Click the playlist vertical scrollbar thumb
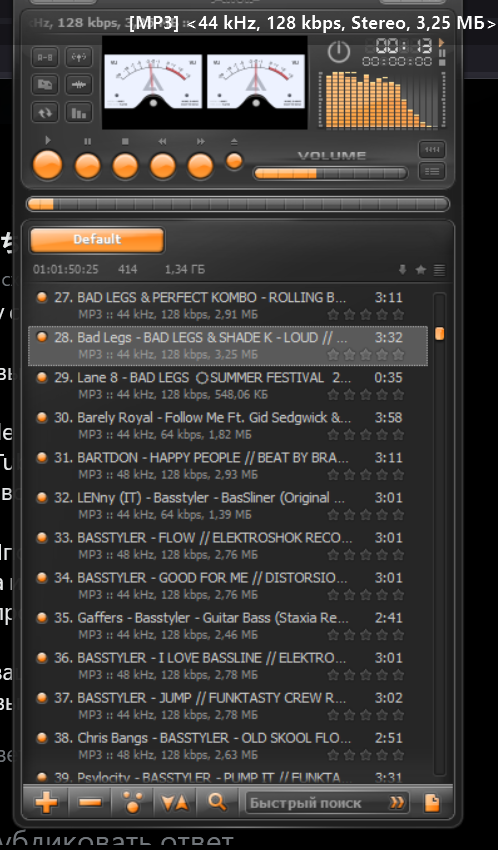 [x=439, y=333]
